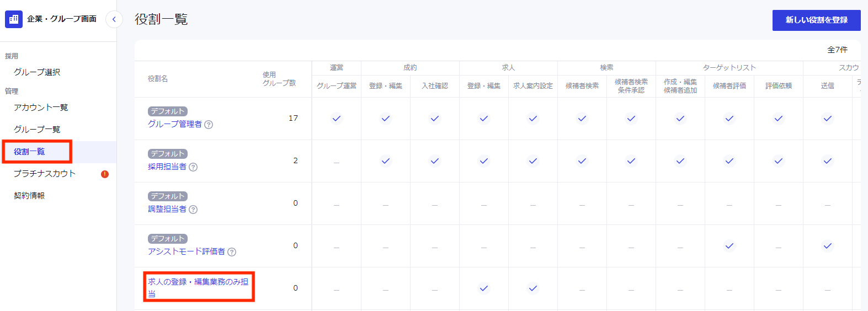Click the 企業・グループ画面 title
This screenshot has width=868, height=311.
(x=62, y=19)
